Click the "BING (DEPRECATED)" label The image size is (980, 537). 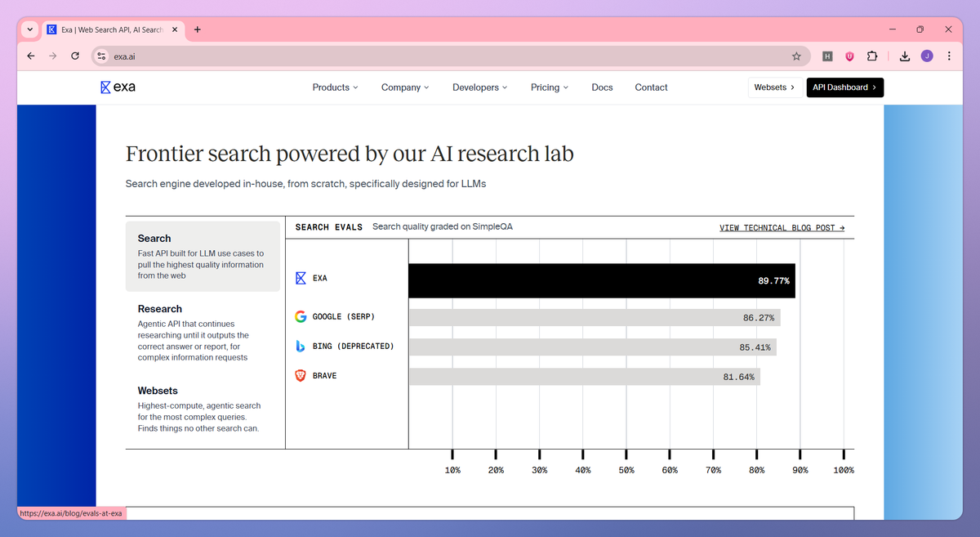click(354, 347)
